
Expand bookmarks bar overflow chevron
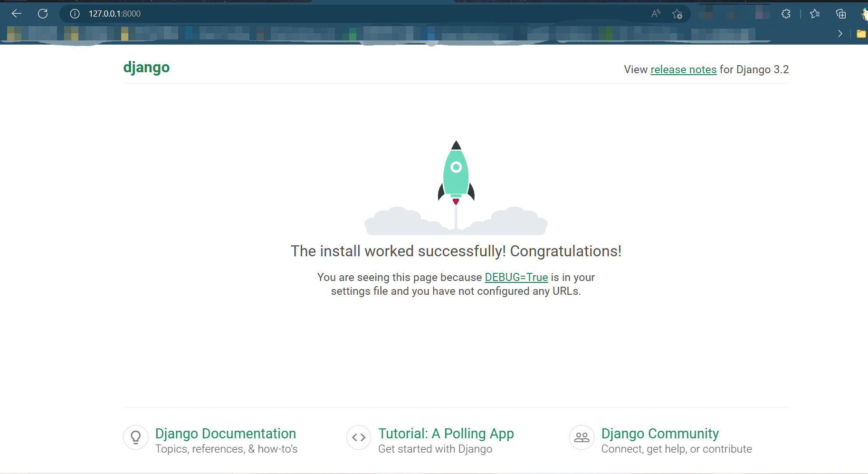click(x=840, y=33)
